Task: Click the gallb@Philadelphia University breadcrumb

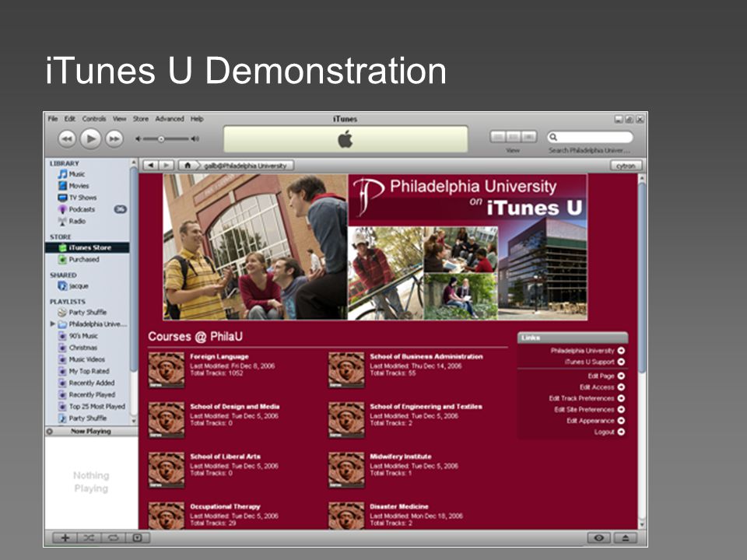Action: [x=245, y=166]
